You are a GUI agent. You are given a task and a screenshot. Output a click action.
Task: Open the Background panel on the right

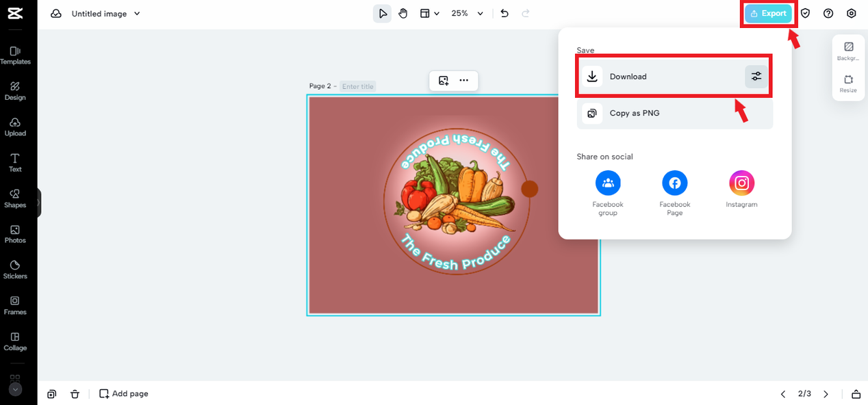[x=849, y=51]
